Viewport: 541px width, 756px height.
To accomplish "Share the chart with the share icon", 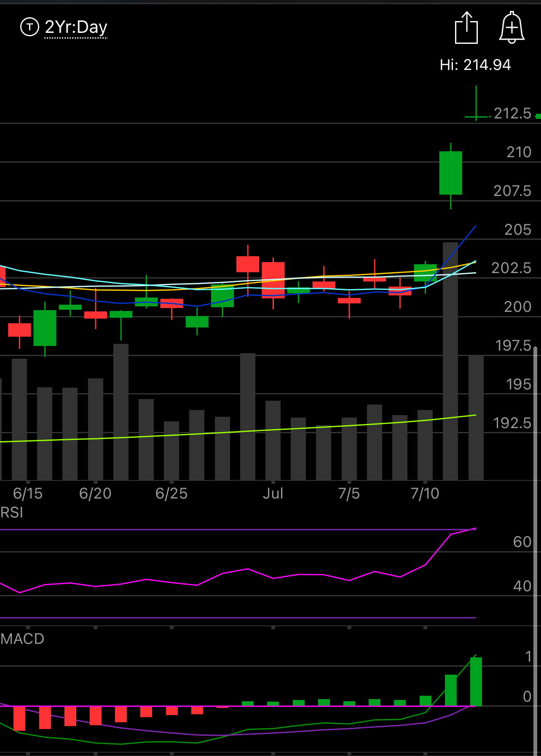I will tap(466, 28).
